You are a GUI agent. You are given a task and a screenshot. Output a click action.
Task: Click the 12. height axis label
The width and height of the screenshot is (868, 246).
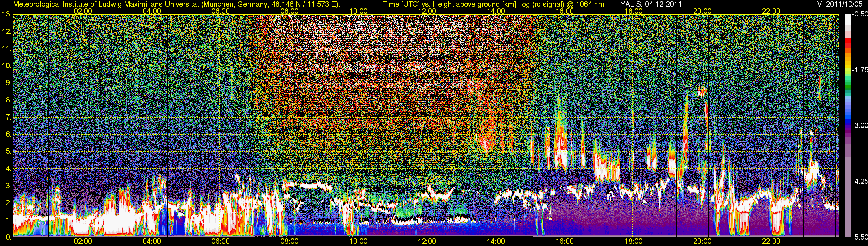[6, 32]
